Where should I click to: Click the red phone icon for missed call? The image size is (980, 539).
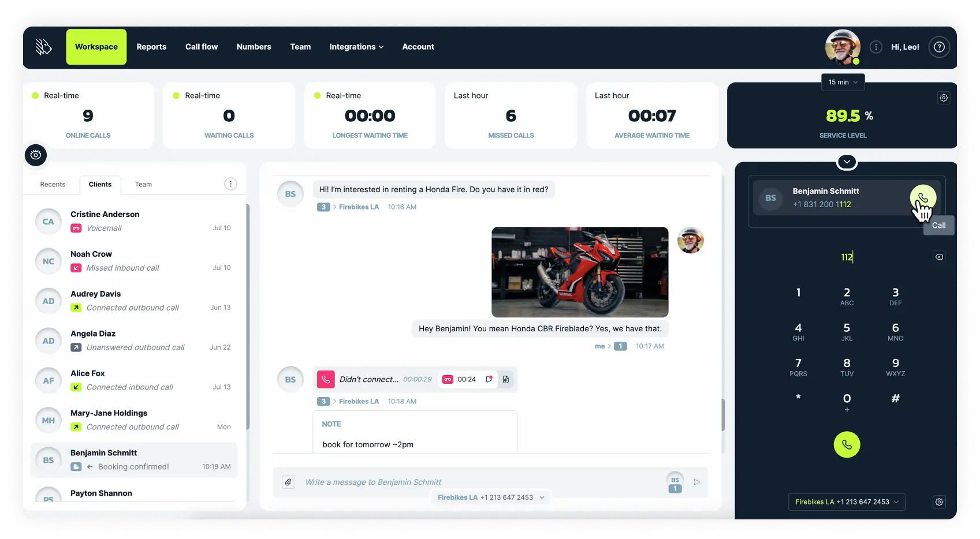coord(326,379)
